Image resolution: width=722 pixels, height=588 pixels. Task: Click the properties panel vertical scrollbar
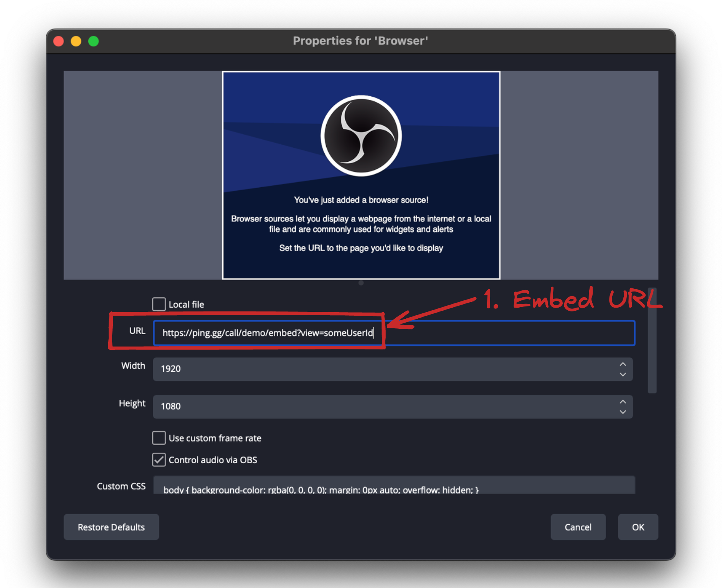(x=652, y=340)
